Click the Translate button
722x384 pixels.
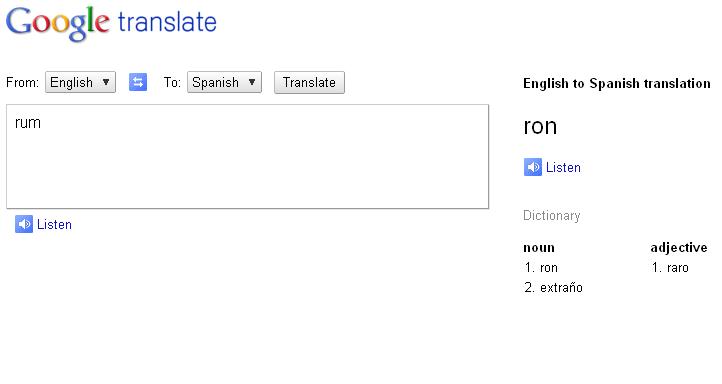pos(309,82)
